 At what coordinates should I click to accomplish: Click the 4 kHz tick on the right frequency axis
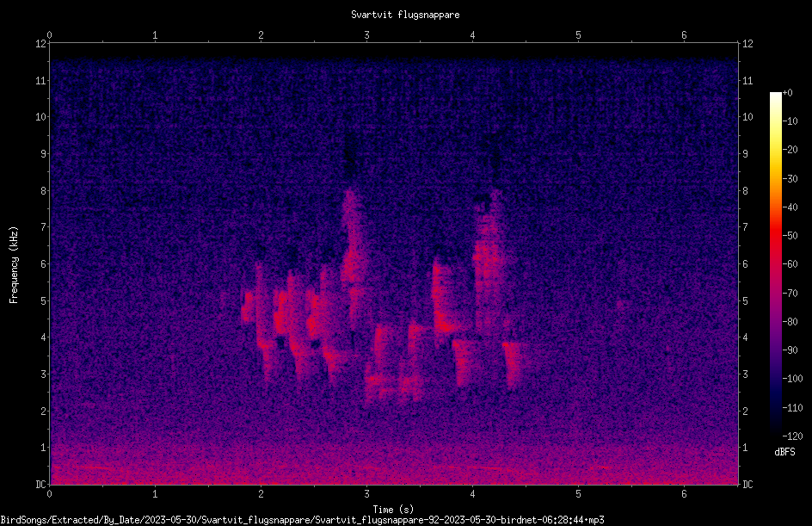point(745,337)
